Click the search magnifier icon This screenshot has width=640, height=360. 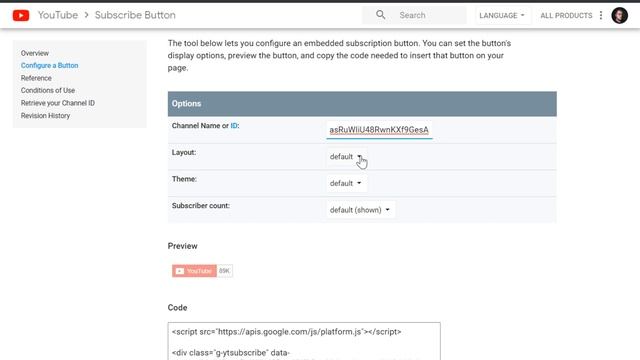pyautogui.click(x=380, y=15)
